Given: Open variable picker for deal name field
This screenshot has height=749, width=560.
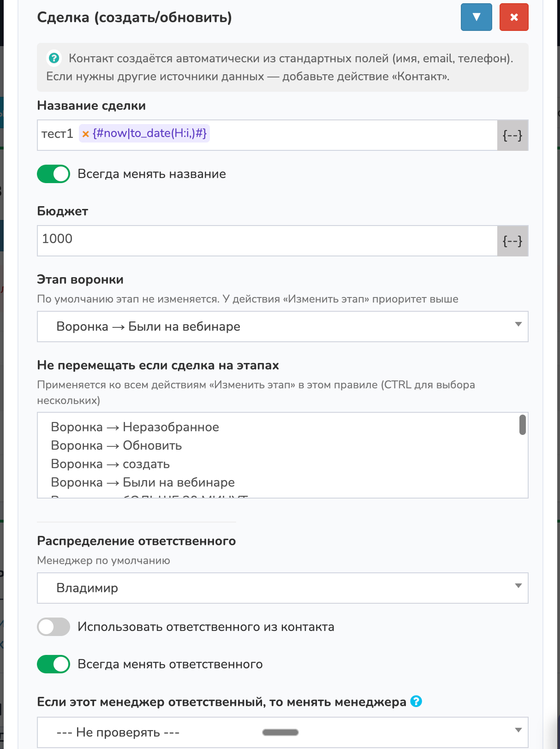Looking at the screenshot, I should (512, 136).
